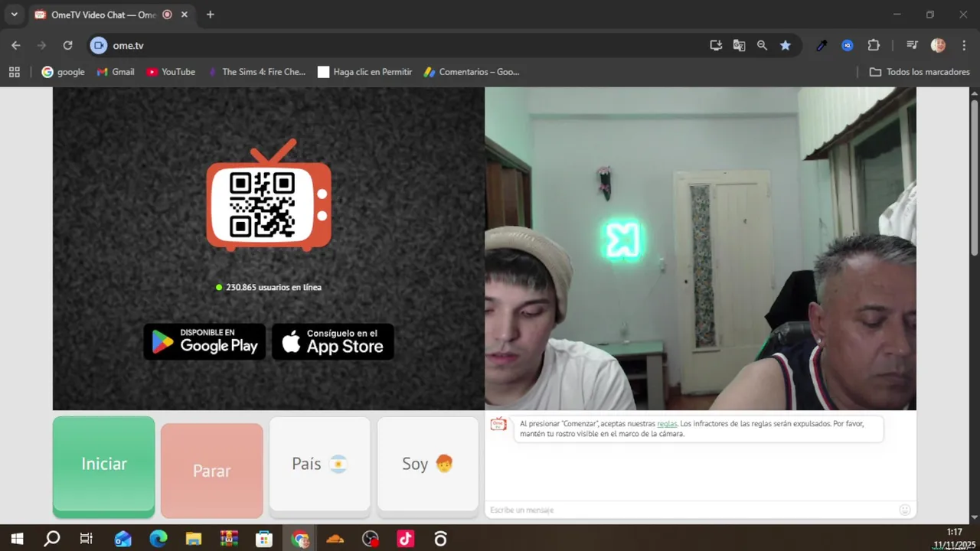
Task: Click the App Store download badge
Action: [333, 342]
